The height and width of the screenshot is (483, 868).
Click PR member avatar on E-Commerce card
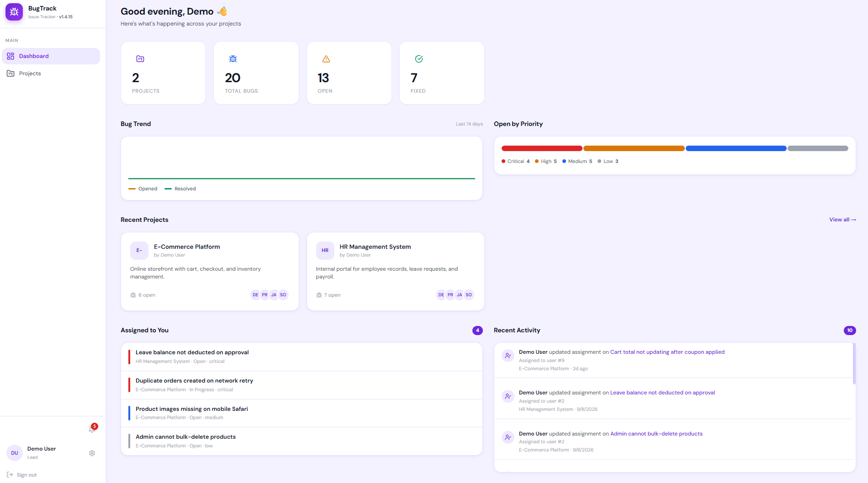click(x=265, y=295)
